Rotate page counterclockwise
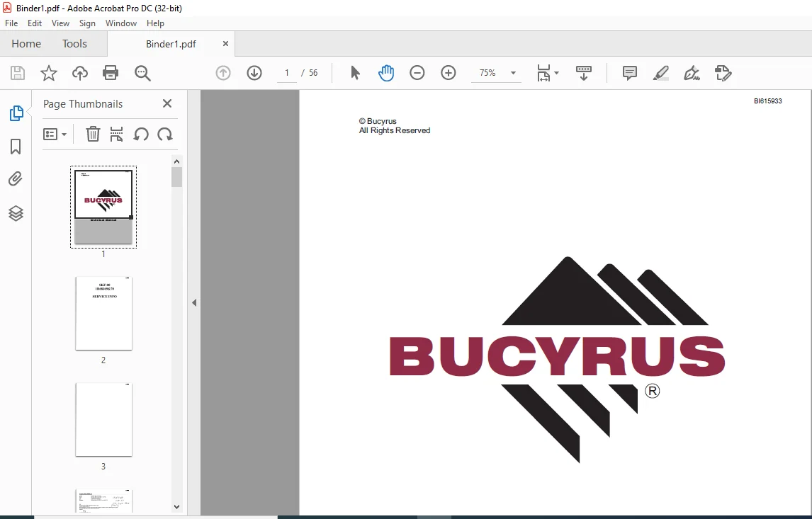The width and height of the screenshot is (812, 519). (x=141, y=135)
